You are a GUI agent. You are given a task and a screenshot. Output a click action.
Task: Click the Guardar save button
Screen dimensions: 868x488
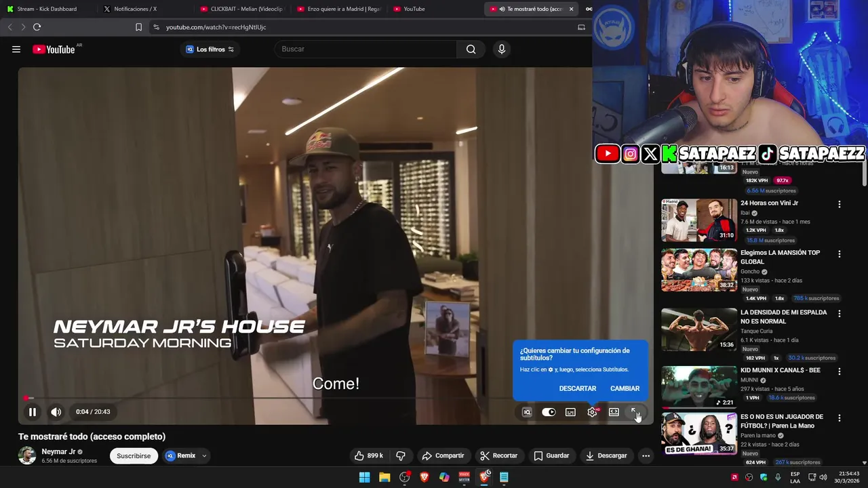(x=551, y=455)
